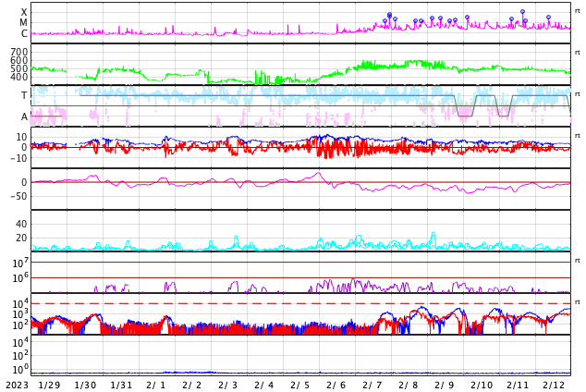The height and width of the screenshot is (392, 586).
Task: Click the last flare marker on 2/12
Action: point(548,18)
